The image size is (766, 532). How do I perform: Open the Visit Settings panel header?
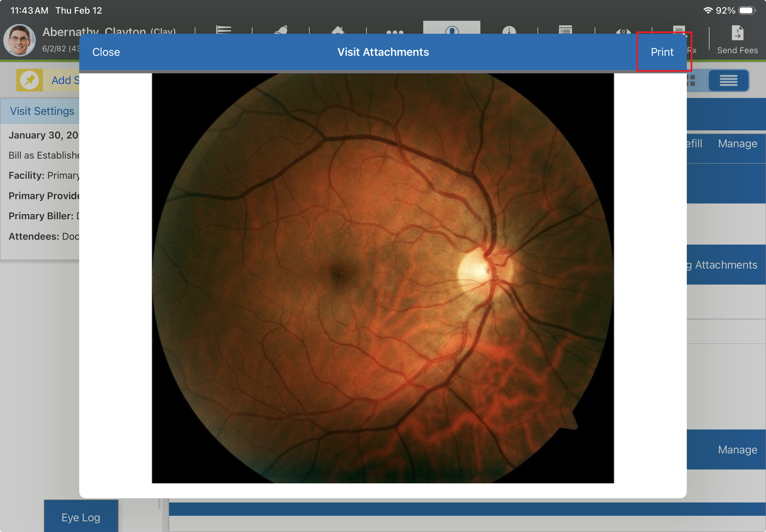(42, 111)
